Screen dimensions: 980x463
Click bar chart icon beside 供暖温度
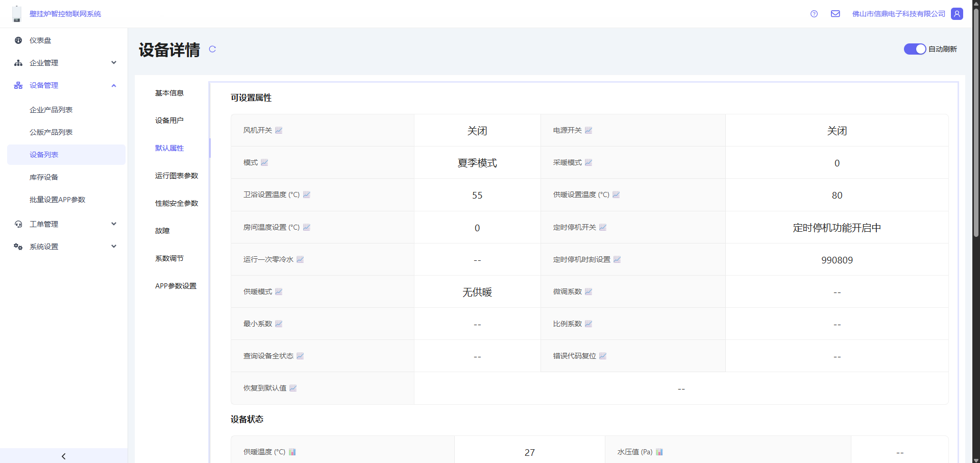(x=292, y=452)
